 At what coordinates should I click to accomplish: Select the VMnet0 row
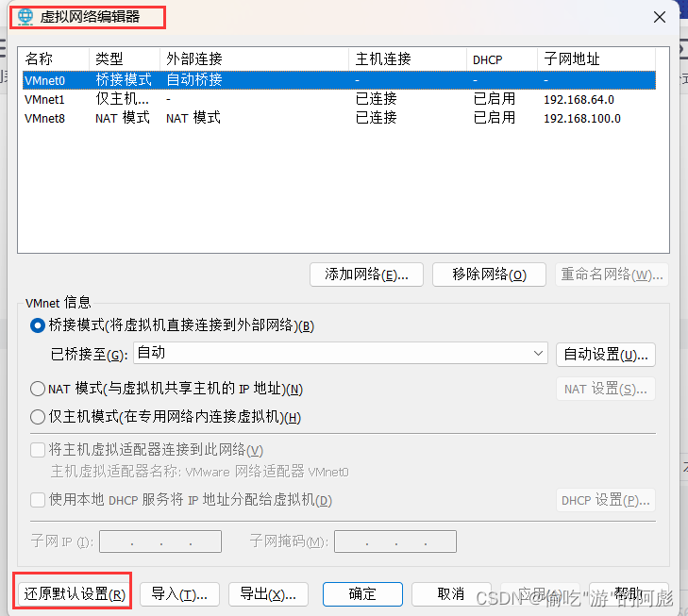pyautogui.click(x=339, y=80)
